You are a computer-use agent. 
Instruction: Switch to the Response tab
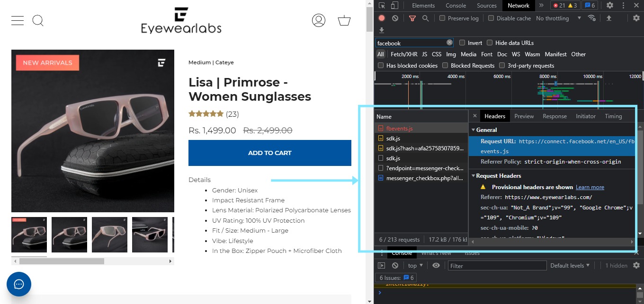pos(555,116)
